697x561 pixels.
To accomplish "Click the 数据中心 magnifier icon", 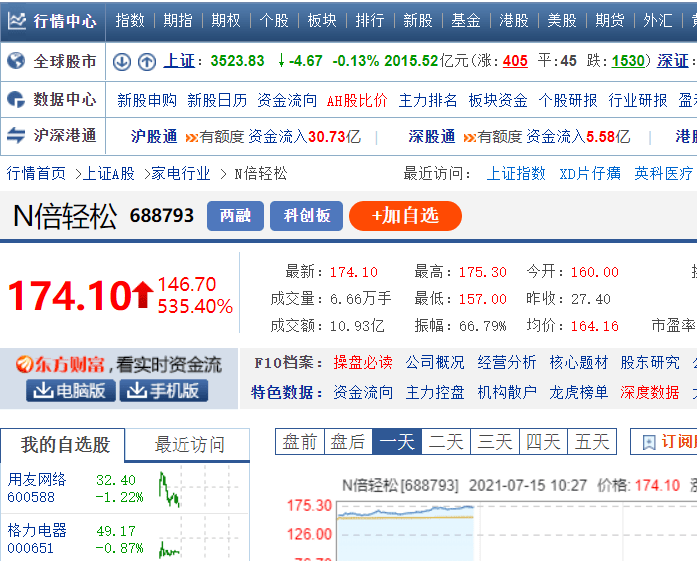I will 16,99.
